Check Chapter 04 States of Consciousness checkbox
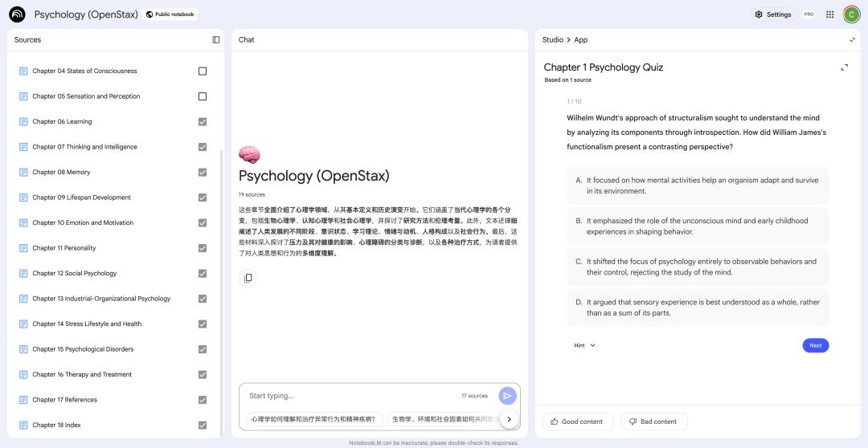 (x=203, y=71)
